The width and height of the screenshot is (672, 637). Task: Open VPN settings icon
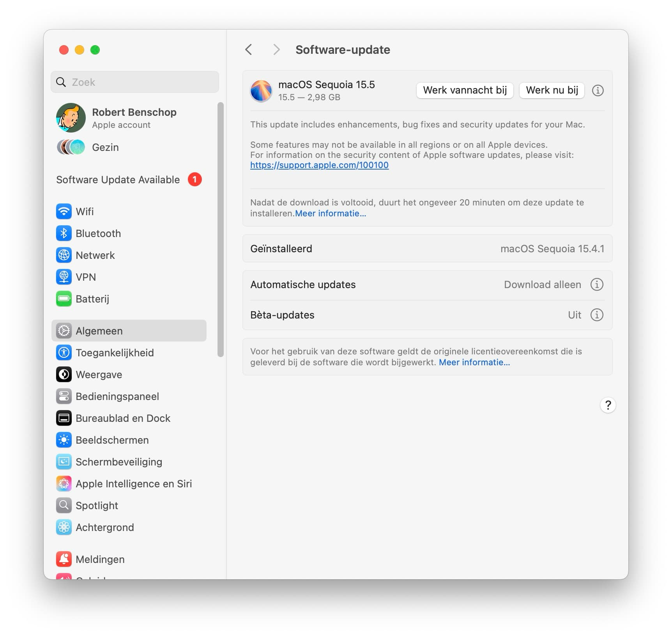coord(64,277)
